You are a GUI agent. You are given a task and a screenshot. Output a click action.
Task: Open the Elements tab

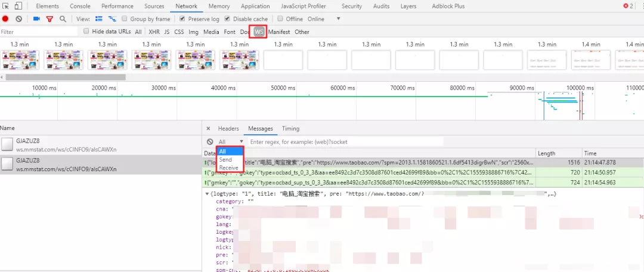[47, 6]
